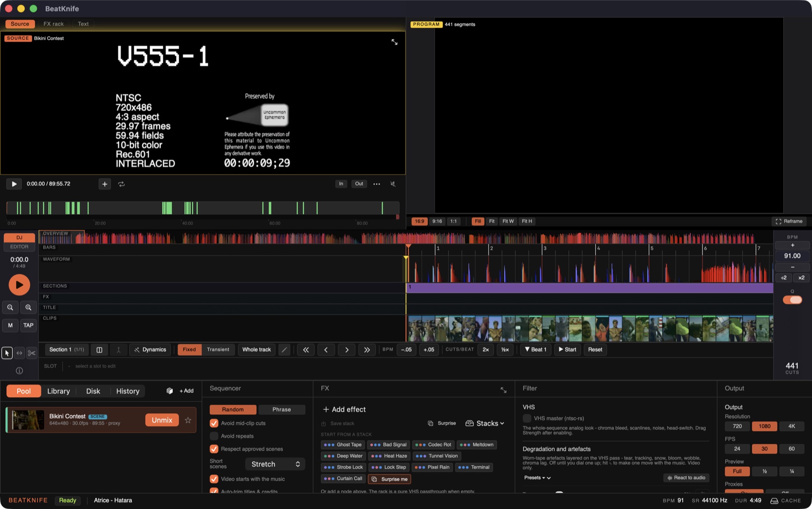Click the source scrubber bar with green markers

(203, 208)
